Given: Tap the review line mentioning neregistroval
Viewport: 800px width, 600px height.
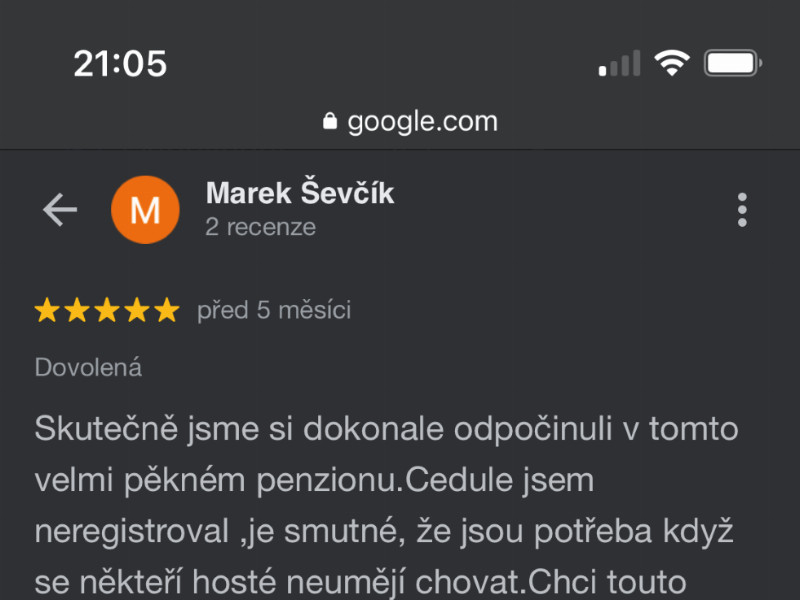Looking at the screenshot, I should [384, 531].
